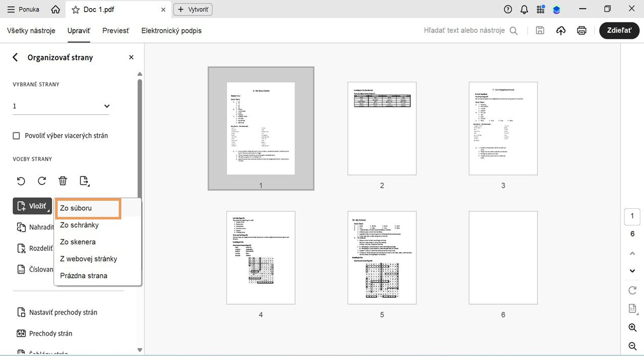
Task: Open Všetky nástroje
Action: 31,30
